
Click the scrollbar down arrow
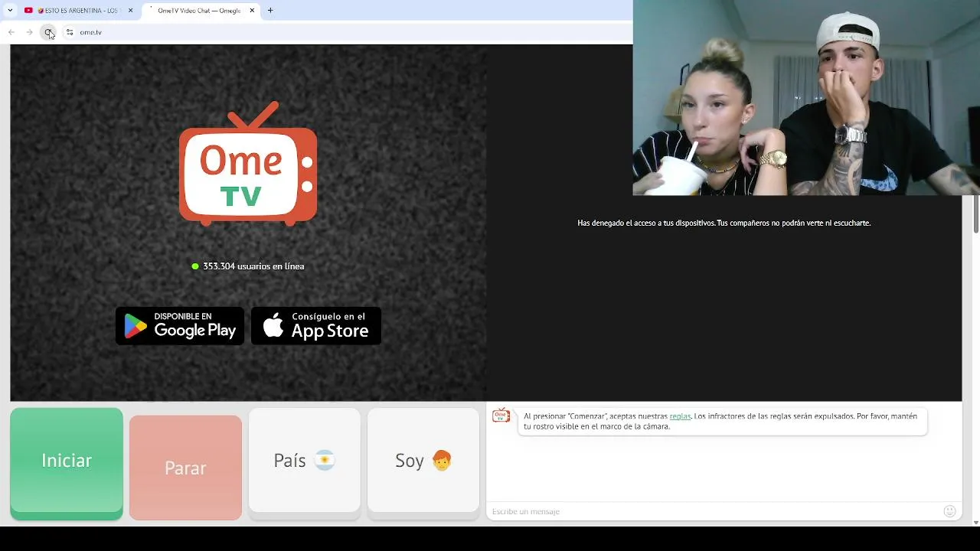pos(976,522)
